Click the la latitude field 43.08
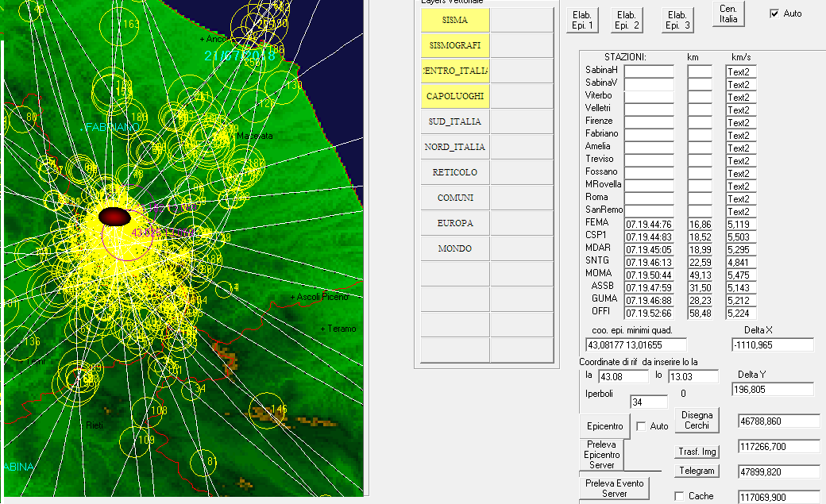This screenshot has height=504, width=826. [624, 376]
